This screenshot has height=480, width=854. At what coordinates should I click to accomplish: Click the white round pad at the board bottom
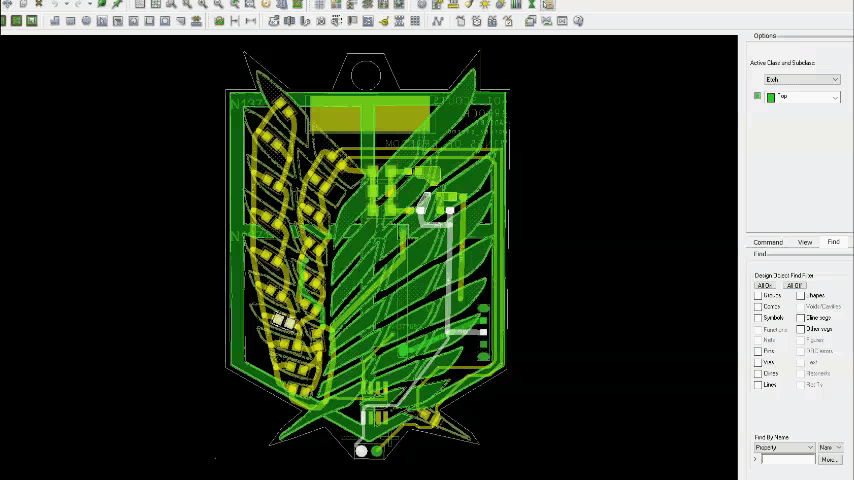(362, 451)
